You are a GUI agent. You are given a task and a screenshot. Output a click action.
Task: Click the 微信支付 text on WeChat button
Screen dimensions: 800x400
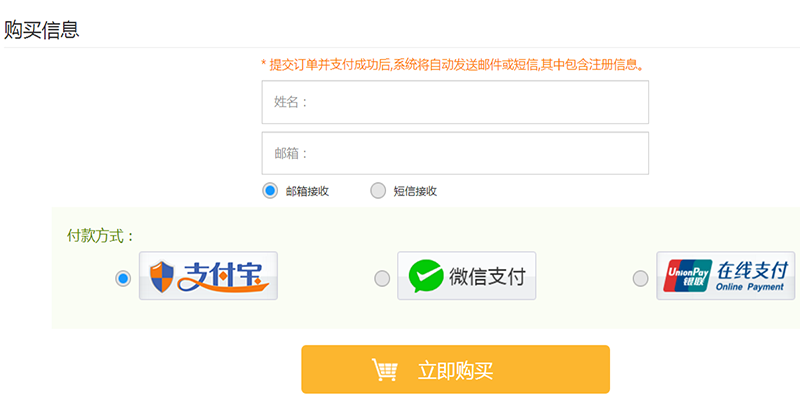(x=487, y=276)
